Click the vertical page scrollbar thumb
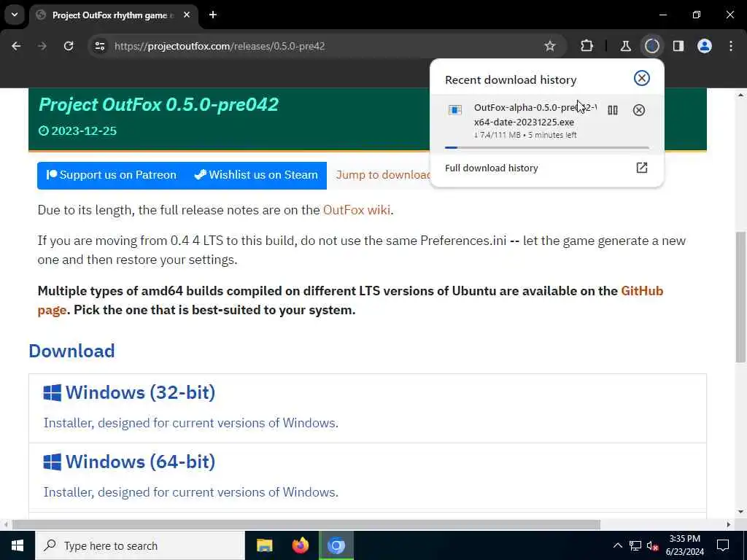 740,297
